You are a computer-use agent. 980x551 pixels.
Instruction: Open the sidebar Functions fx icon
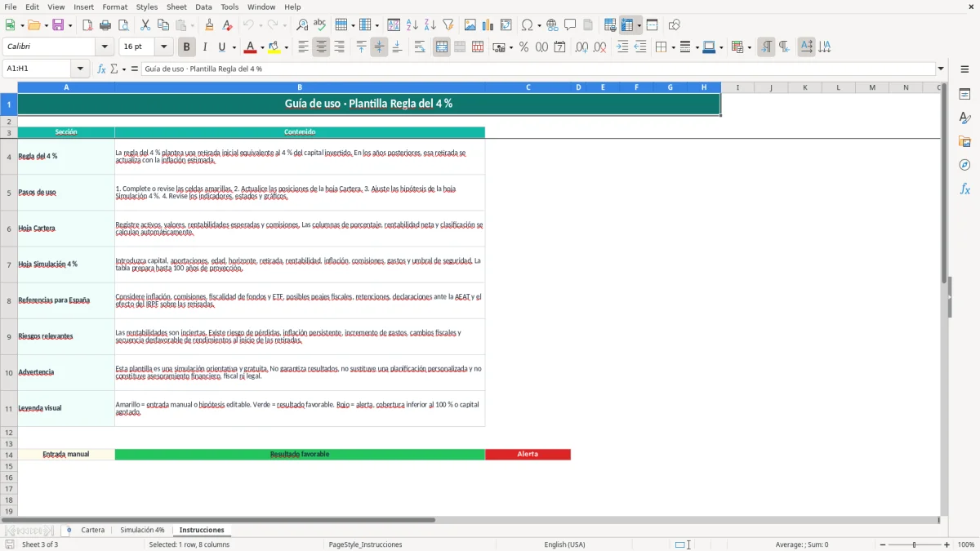[x=964, y=189]
